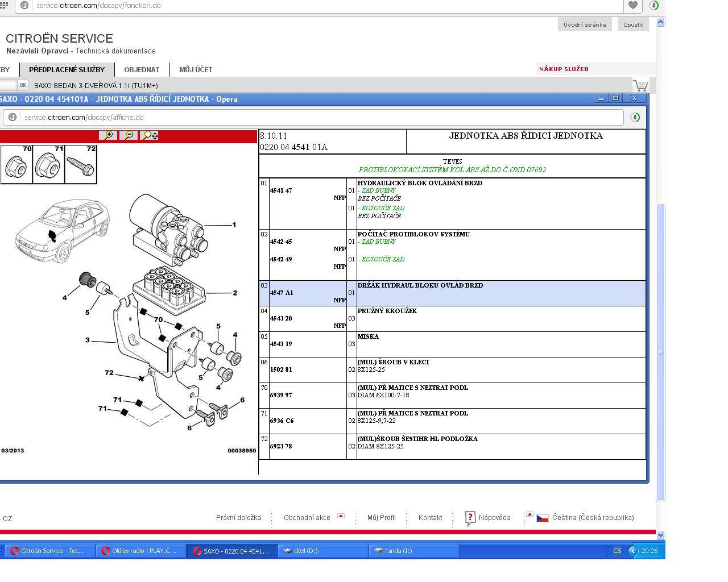This screenshot has width=728, height=582.
Task: Open the NÁKUP SLUŽEB link
Action: click(x=564, y=69)
